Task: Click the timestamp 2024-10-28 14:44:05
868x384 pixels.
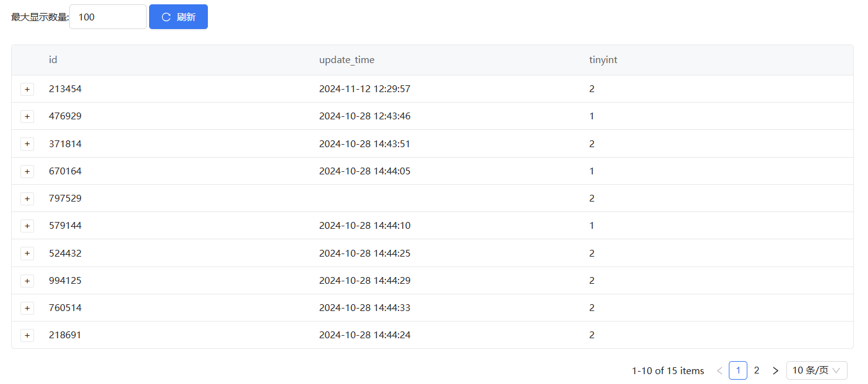Action: [x=365, y=171]
